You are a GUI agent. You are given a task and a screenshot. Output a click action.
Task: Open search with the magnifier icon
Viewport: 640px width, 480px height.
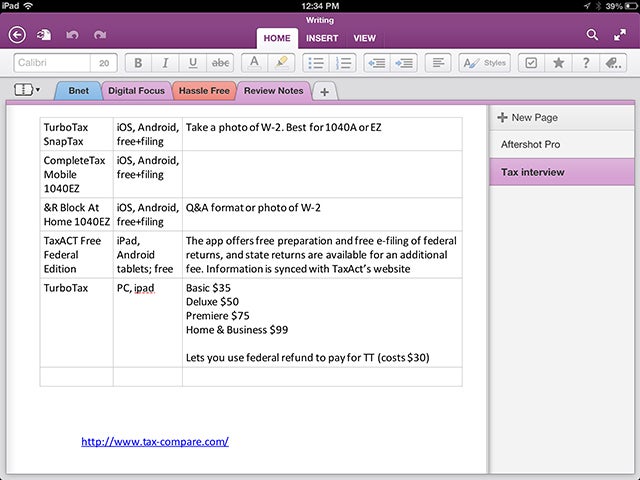point(592,35)
